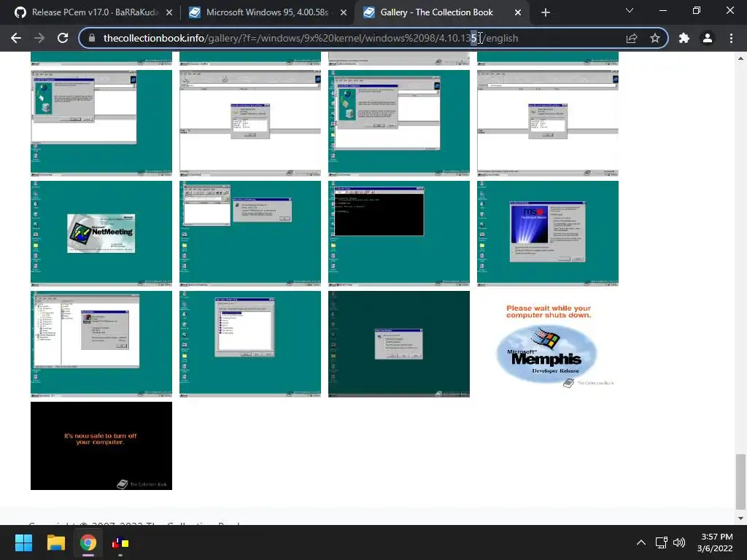Open the Chrome profile menu

point(708,38)
